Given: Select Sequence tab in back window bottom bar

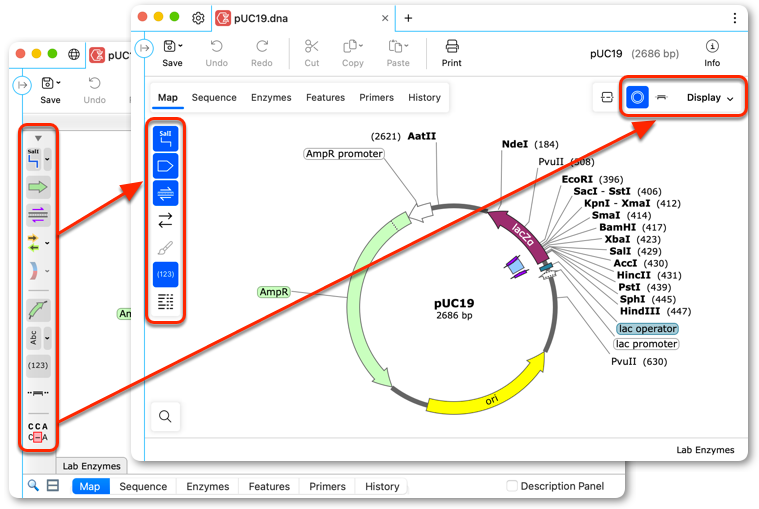Looking at the screenshot, I should coord(143,486).
